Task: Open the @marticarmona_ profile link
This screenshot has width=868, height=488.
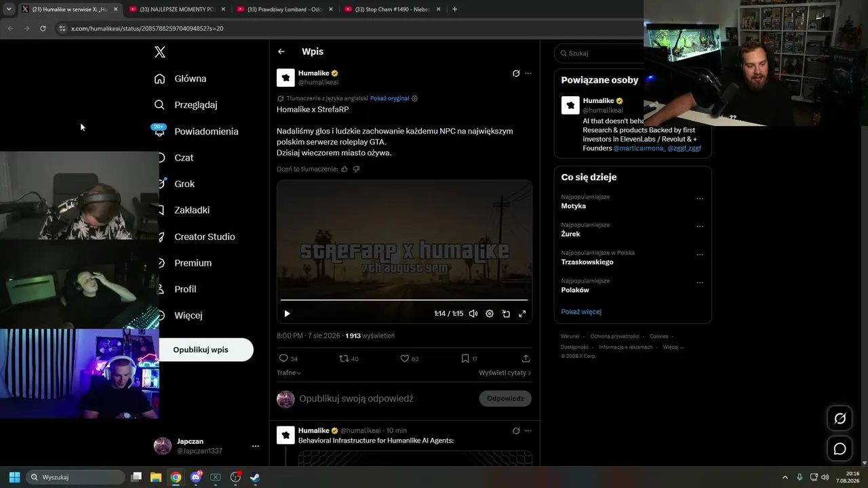Action: pyautogui.click(x=639, y=148)
